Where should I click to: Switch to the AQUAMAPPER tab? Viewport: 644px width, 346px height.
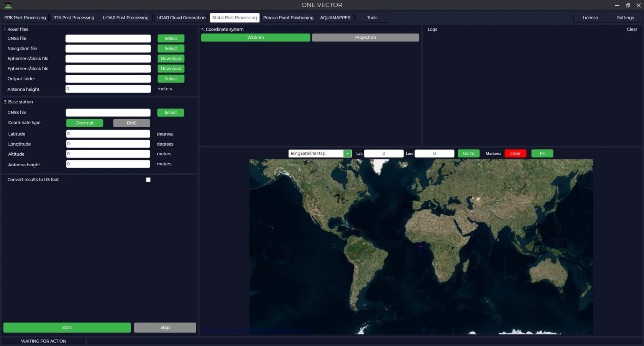[335, 18]
